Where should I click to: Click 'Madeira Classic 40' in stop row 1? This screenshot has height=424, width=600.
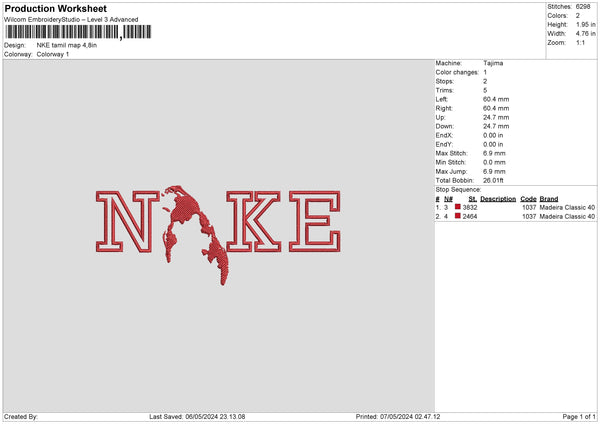[567, 207]
